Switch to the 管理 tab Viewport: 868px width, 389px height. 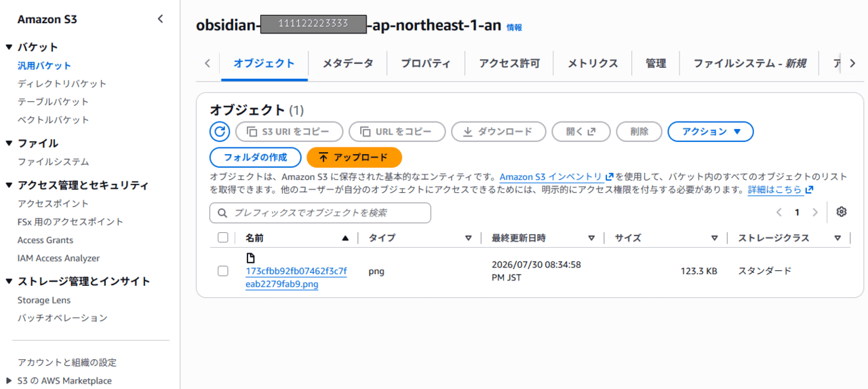(656, 63)
